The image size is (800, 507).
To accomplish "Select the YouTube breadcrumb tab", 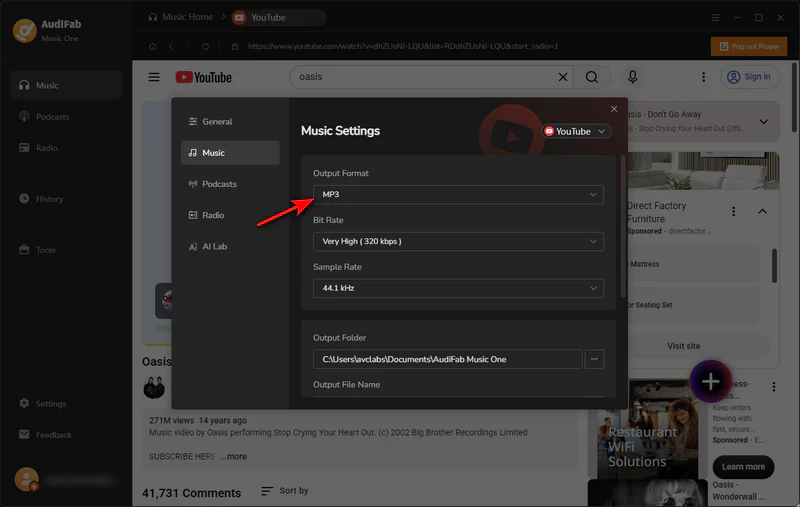I will 278,17.
